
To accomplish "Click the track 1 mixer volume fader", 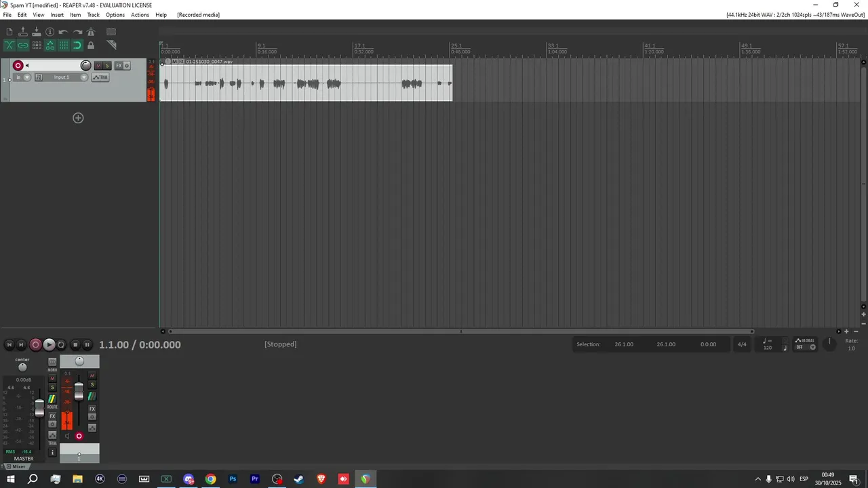I will 79,392.
